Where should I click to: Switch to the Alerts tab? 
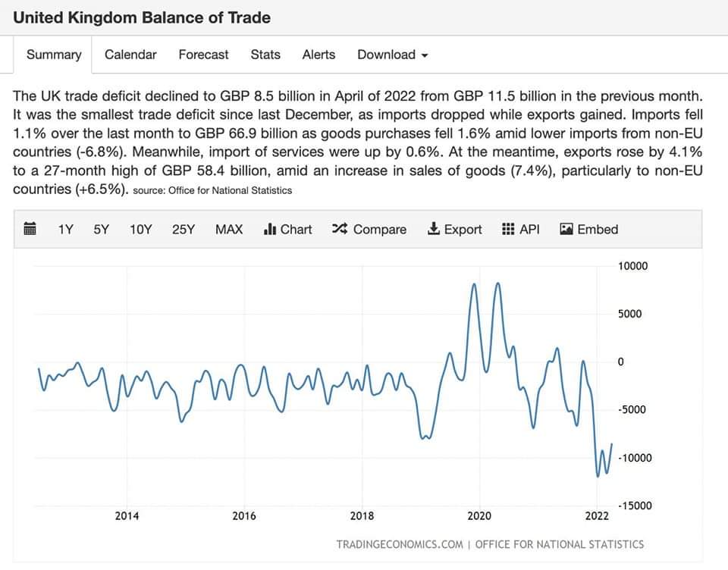(318, 55)
